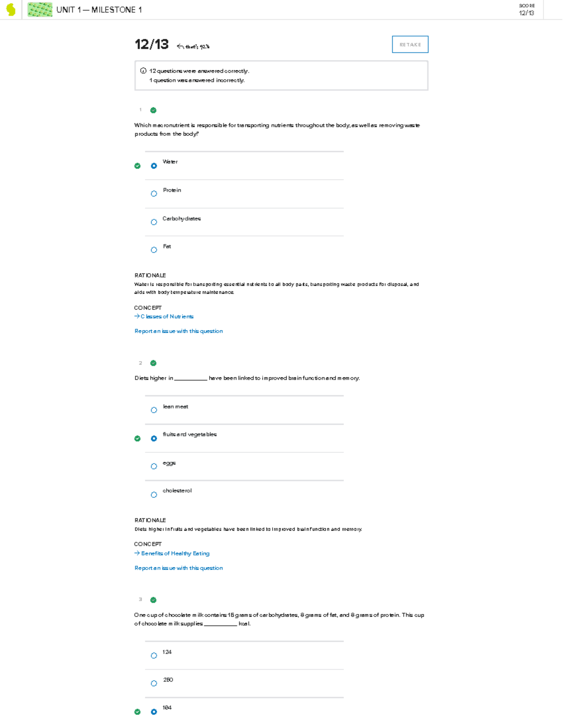Select the Carbohydrates radio button
The width and height of the screenshot is (563, 728).
pyautogui.click(x=153, y=222)
